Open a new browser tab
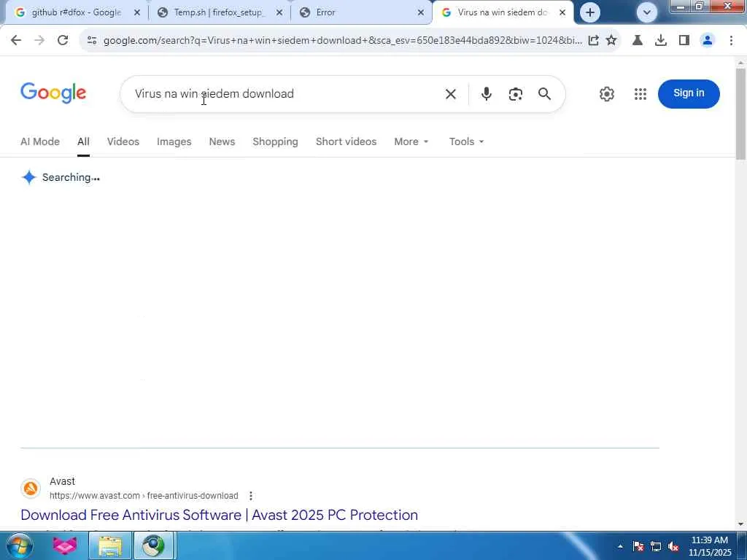The image size is (747, 560). [x=589, y=12]
